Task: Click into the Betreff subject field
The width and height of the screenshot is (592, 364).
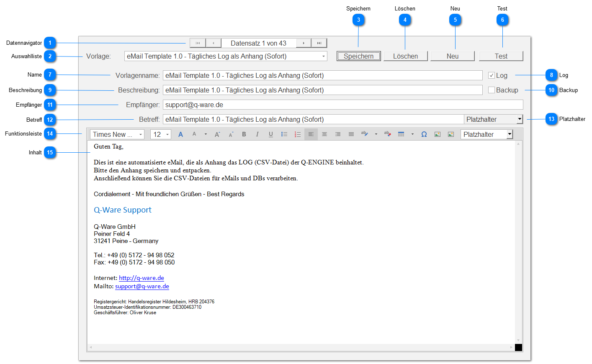Action: click(x=313, y=119)
